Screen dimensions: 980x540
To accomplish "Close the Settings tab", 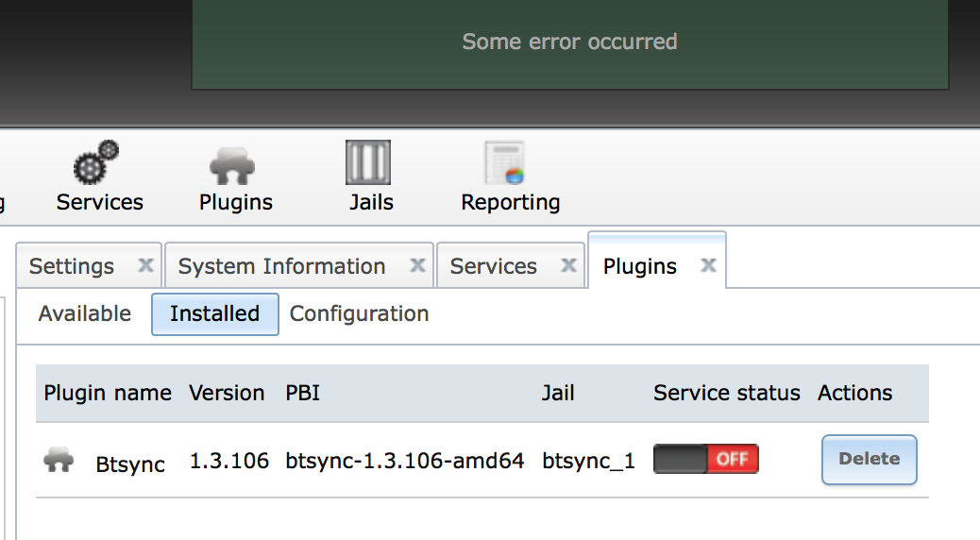I will [145, 266].
